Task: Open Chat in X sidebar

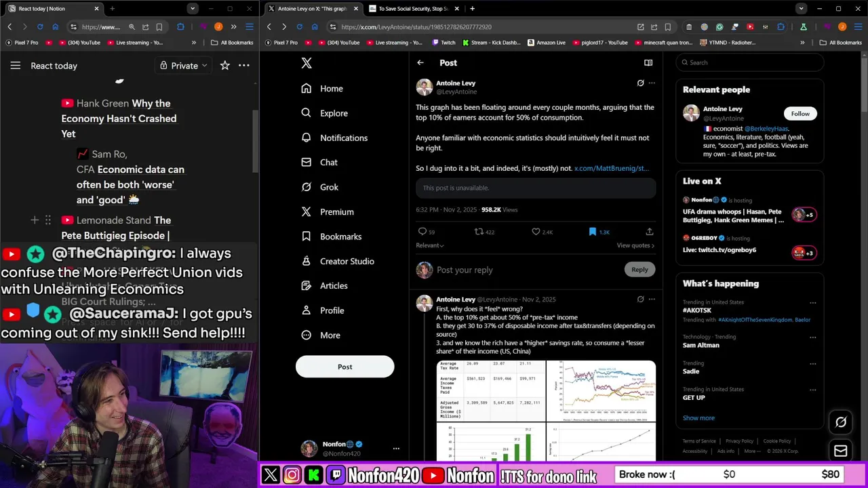Action: pos(319,163)
